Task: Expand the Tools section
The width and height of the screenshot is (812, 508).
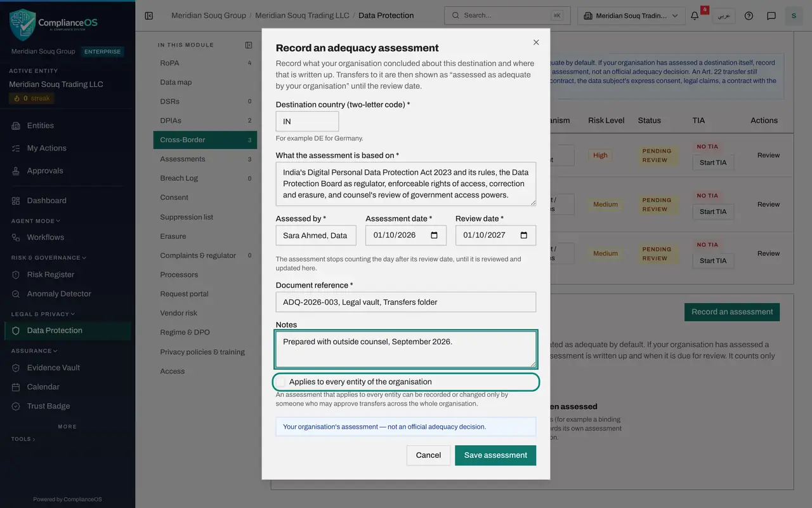Action: [x=23, y=439]
